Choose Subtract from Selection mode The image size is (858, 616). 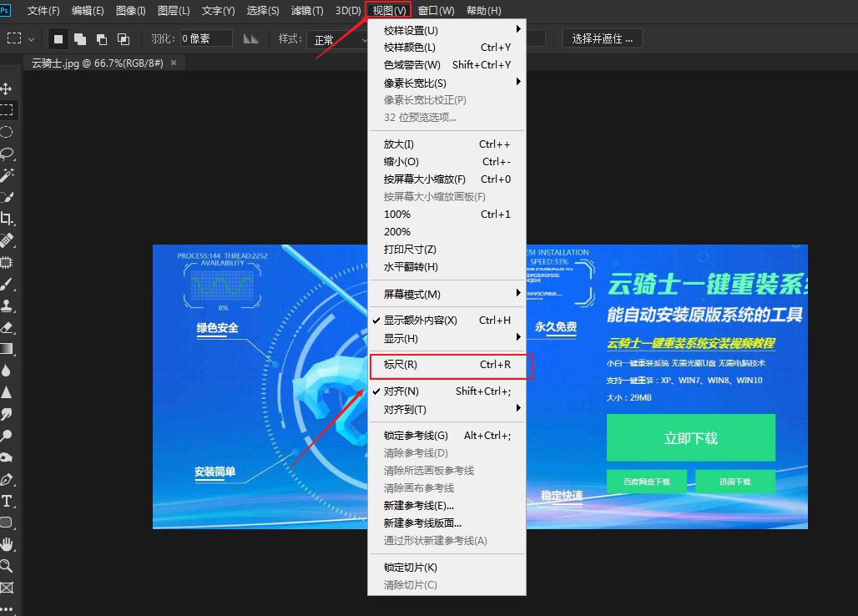tap(102, 39)
